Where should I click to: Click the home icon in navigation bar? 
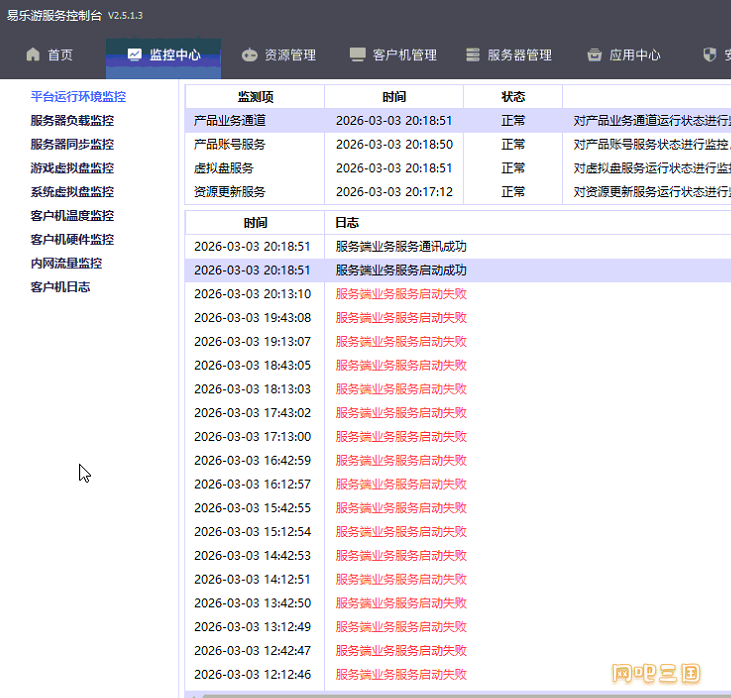(x=33, y=55)
